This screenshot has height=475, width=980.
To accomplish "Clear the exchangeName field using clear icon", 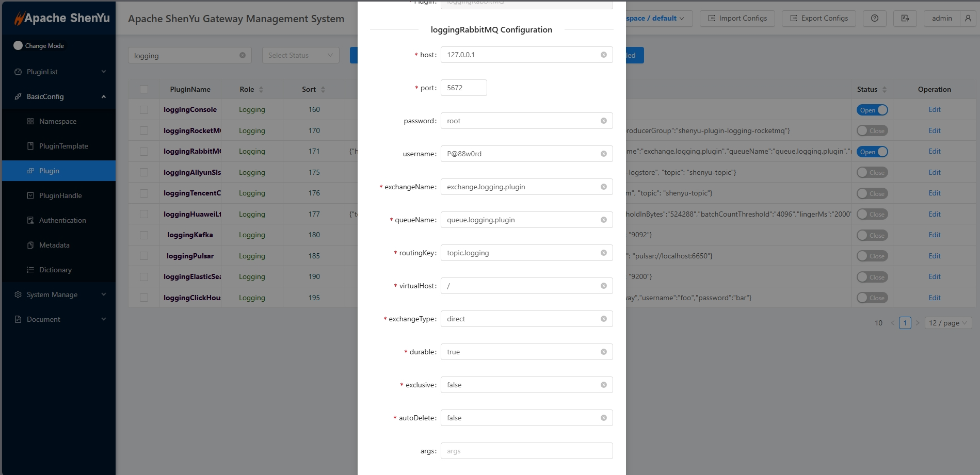I will (x=603, y=187).
